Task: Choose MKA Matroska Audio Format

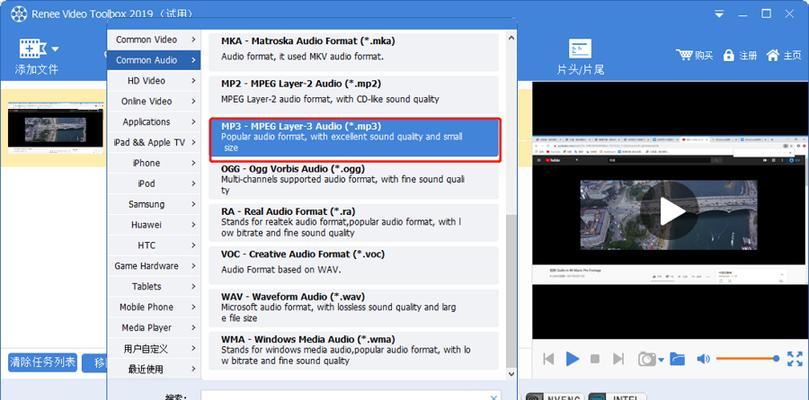Action: click(354, 52)
